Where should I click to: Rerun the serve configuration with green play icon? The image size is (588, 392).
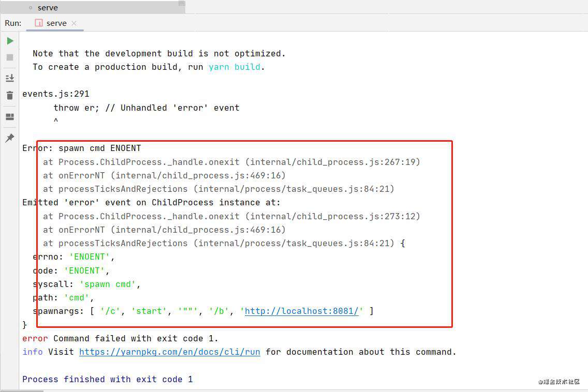(x=10, y=41)
